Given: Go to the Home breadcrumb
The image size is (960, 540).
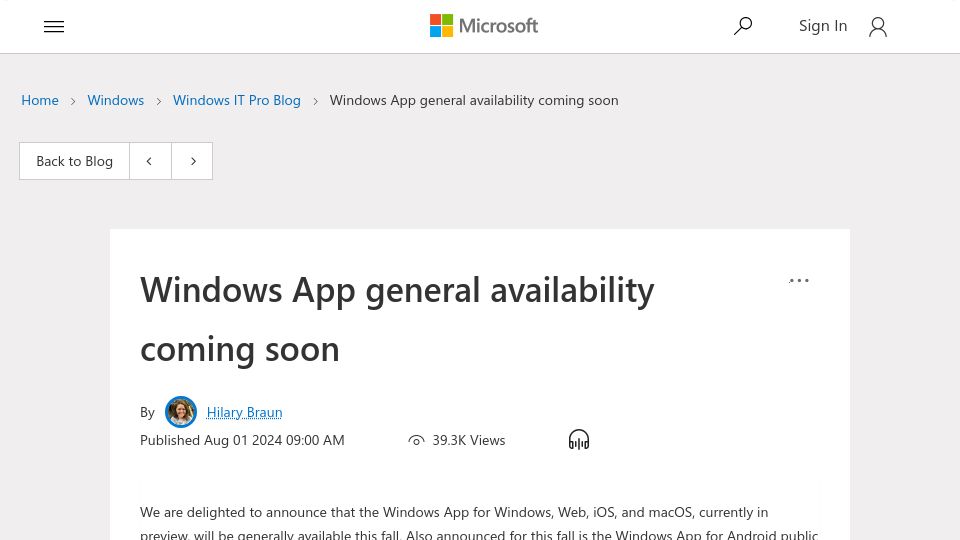Looking at the screenshot, I should [40, 100].
